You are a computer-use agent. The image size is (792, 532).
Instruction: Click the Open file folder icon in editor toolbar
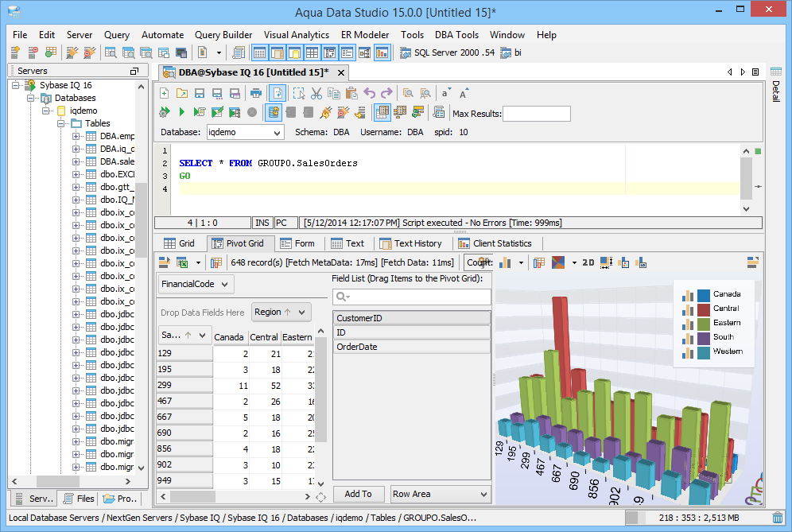(x=182, y=93)
